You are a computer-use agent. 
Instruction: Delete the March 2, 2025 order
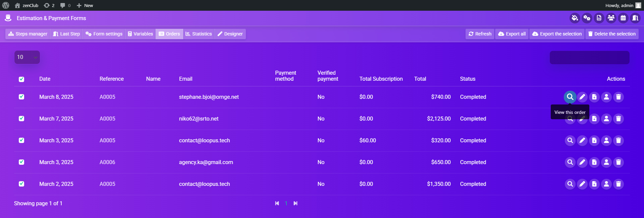pyautogui.click(x=619, y=184)
